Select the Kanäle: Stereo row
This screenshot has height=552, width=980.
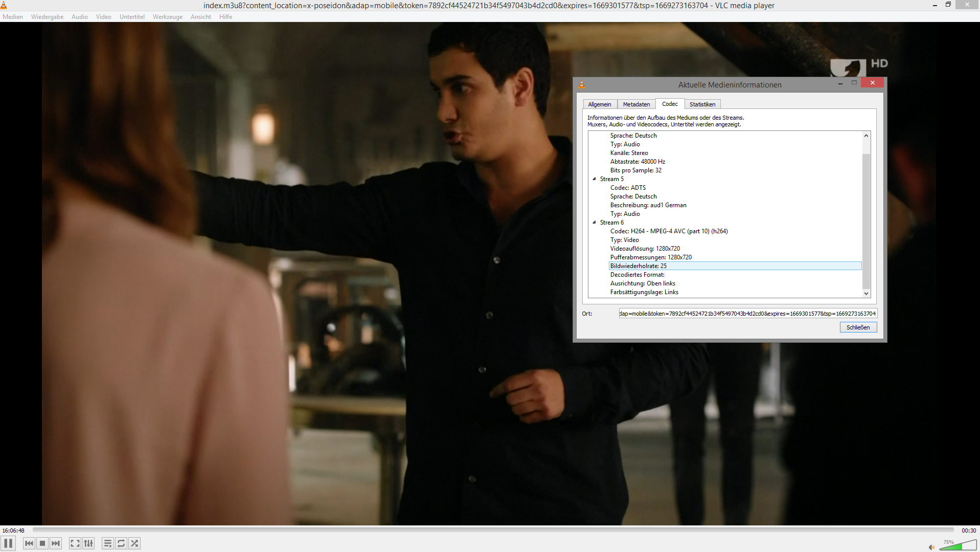[x=629, y=153]
